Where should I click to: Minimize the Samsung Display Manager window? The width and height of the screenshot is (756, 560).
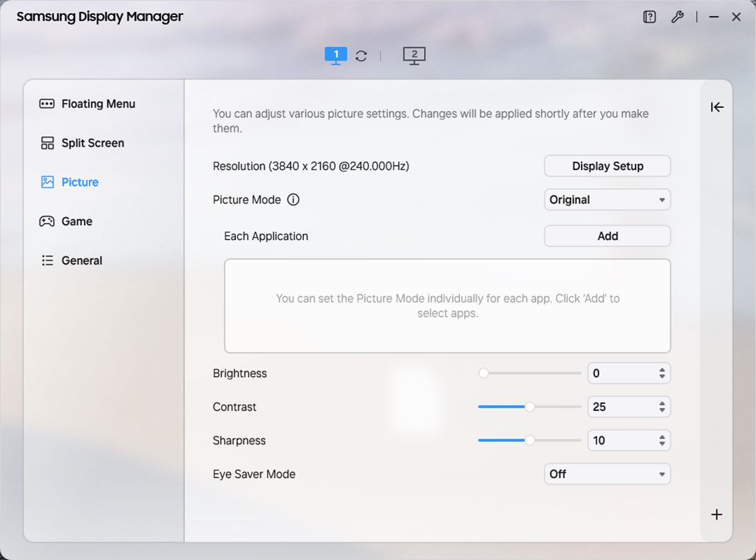714,17
